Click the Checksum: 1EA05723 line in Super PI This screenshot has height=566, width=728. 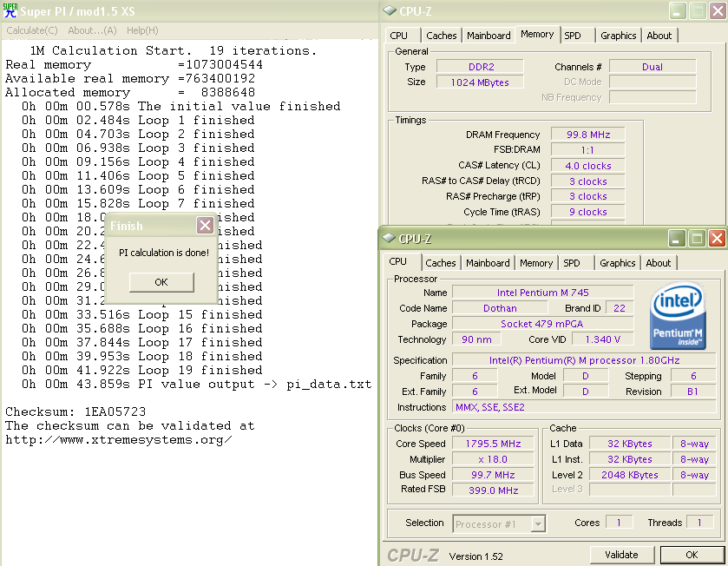[x=75, y=411]
